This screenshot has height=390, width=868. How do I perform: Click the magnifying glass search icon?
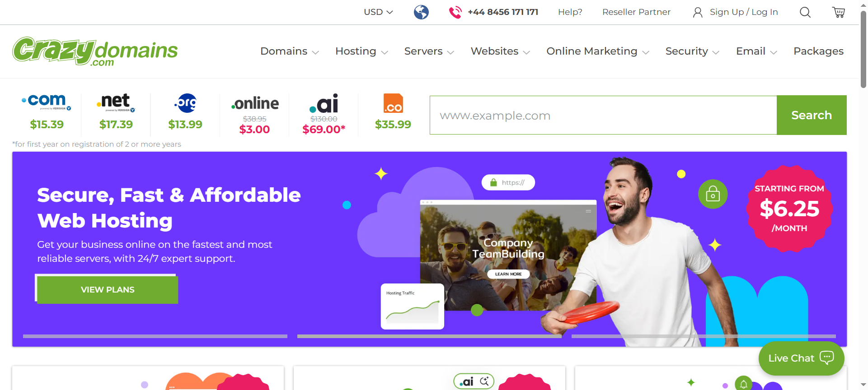click(x=805, y=12)
